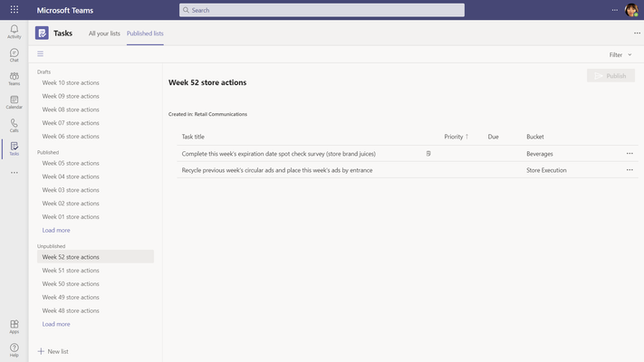
Task: Open the user profile avatar
Action: tap(631, 10)
